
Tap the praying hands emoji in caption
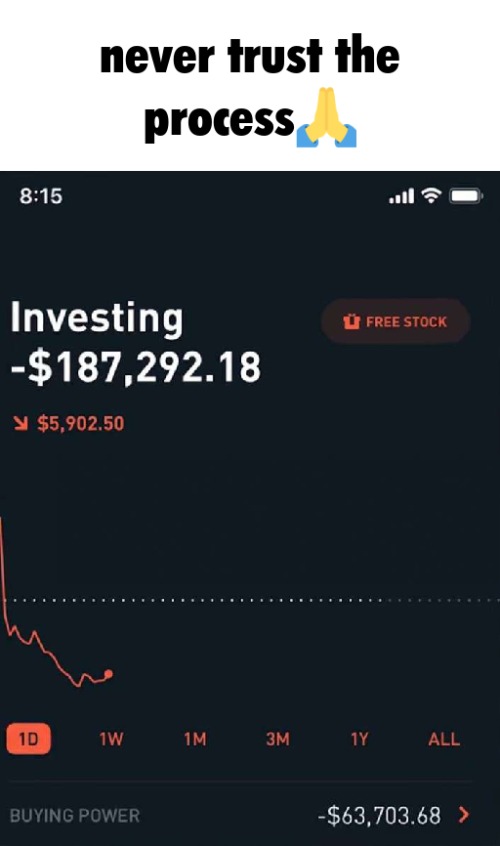coord(327,117)
